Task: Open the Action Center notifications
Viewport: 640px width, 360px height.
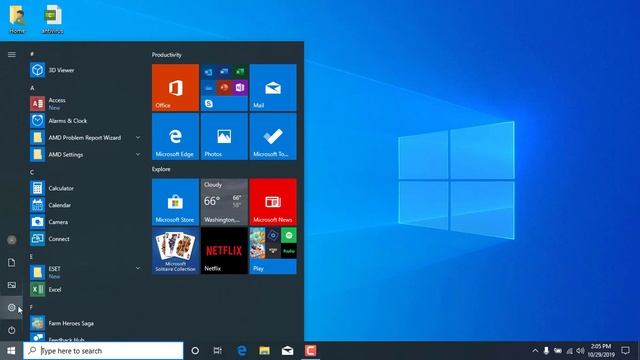Action: pos(625,351)
